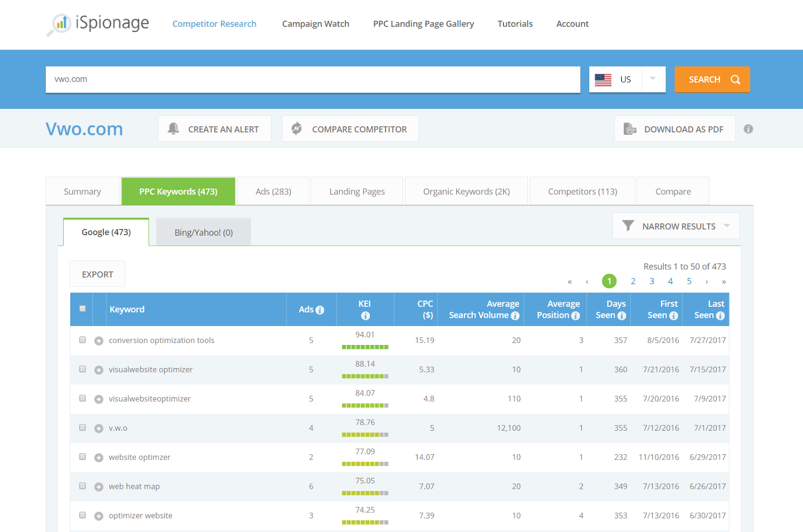Go to results page 5

pyautogui.click(x=689, y=281)
